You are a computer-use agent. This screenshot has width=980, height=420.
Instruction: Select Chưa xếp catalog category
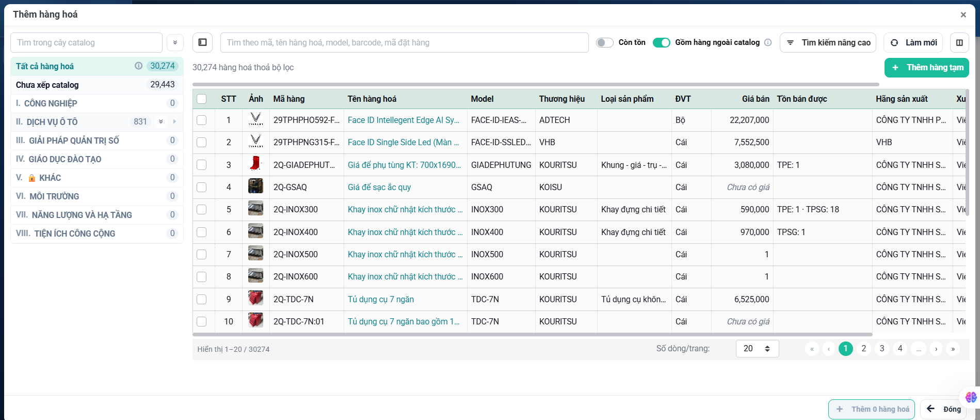[x=97, y=85]
